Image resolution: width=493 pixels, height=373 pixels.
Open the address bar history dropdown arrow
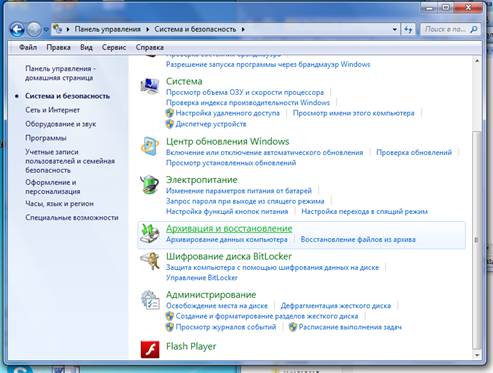395,29
